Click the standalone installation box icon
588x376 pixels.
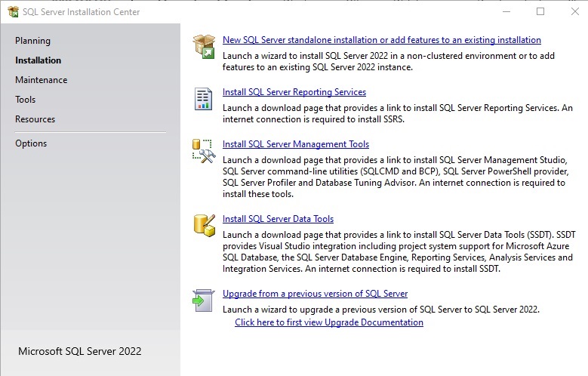pos(203,46)
